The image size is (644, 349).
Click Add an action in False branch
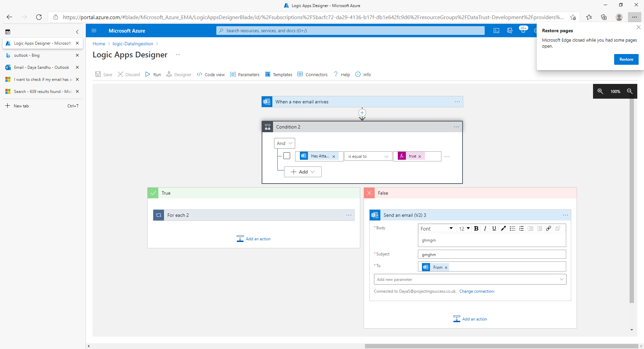pos(470,319)
